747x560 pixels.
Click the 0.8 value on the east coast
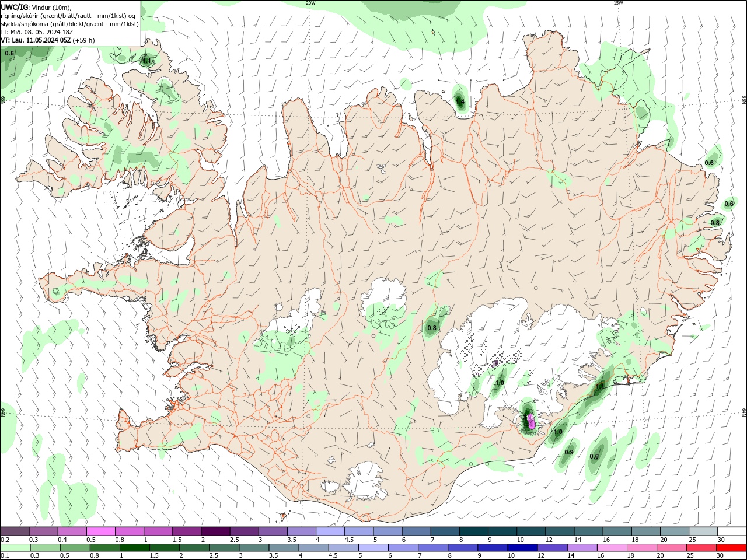(x=715, y=223)
